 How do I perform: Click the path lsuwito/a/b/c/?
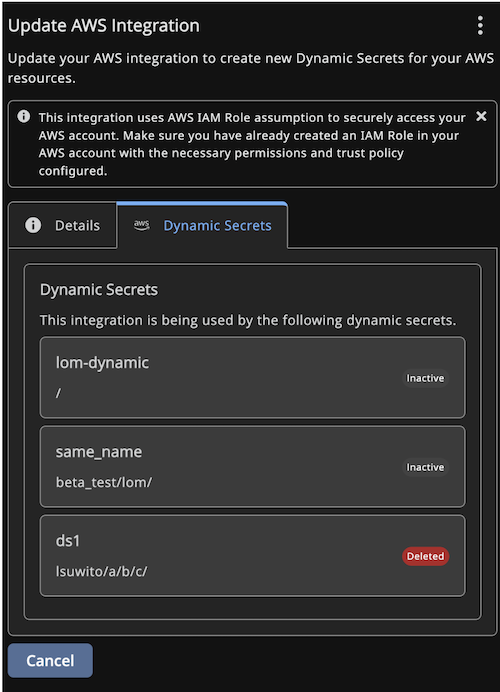102,572
